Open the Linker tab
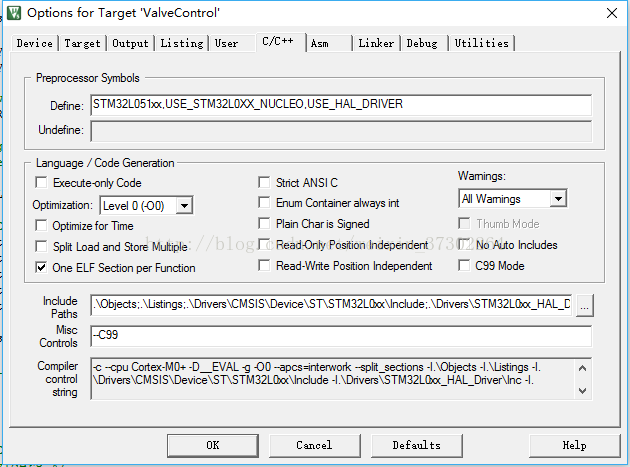 pos(376,43)
